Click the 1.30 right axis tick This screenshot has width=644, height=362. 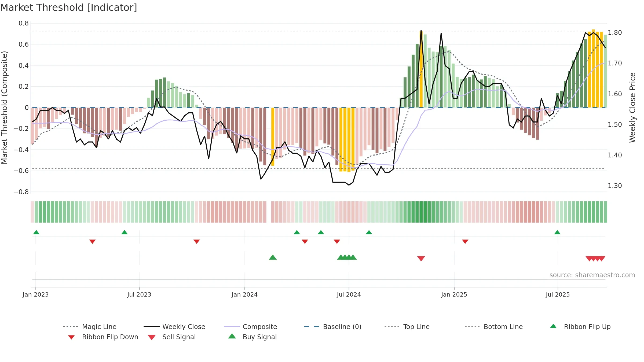tap(615, 186)
